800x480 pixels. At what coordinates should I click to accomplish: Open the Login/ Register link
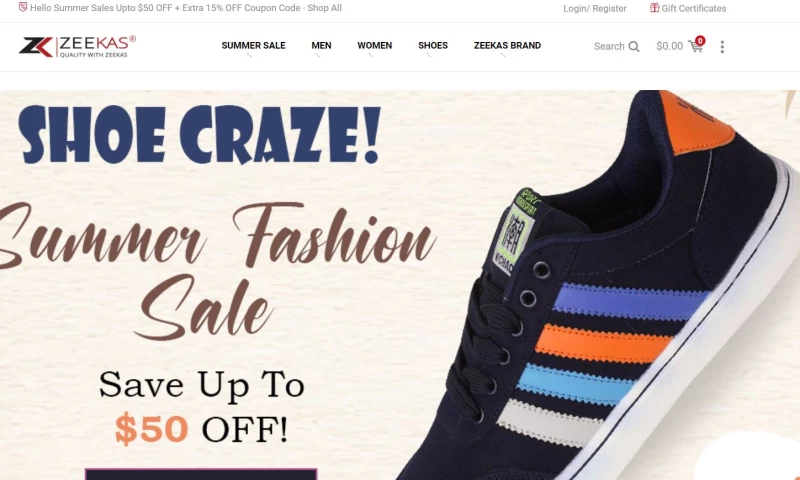coord(594,8)
